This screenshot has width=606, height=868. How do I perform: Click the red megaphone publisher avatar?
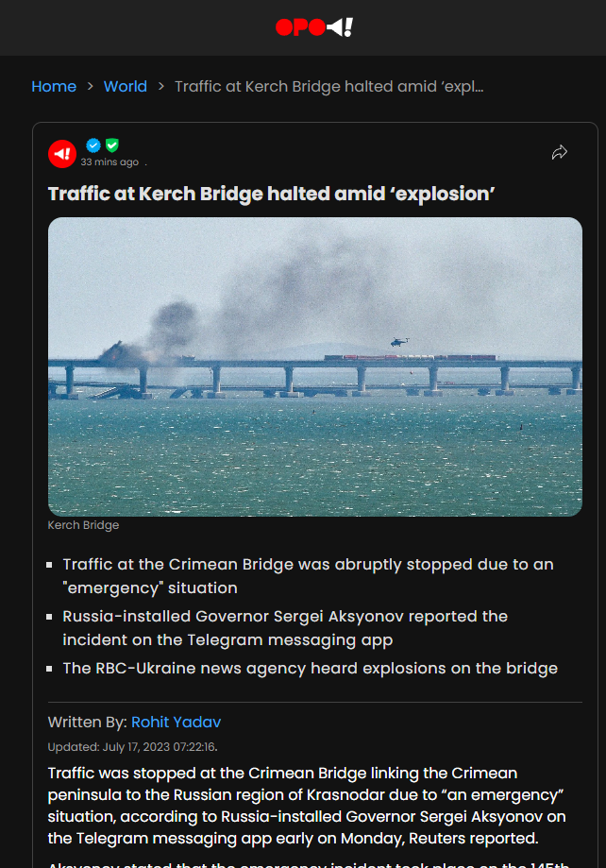[x=62, y=154]
